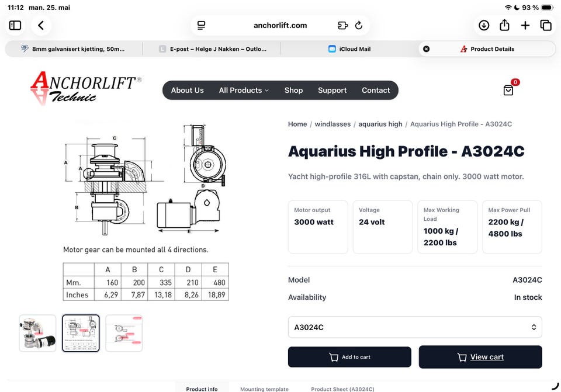Show the tab overview
561x392 pixels.
[546, 25]
